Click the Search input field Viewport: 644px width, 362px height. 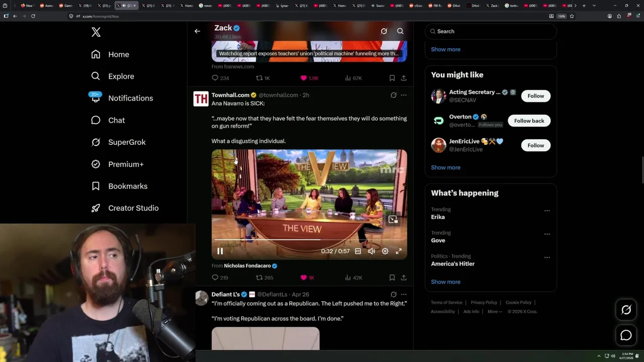tap(491, 31)
